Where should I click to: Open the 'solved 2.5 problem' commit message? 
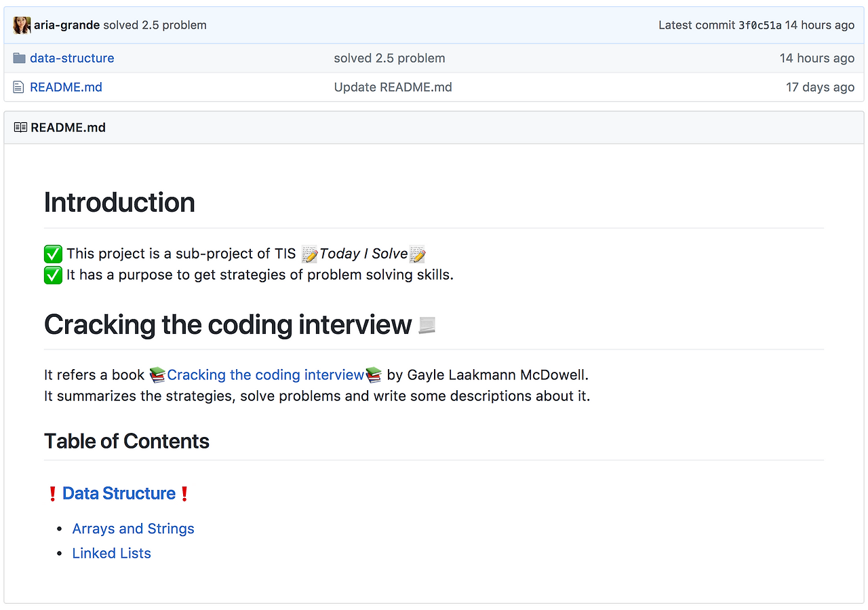point(389,58)
